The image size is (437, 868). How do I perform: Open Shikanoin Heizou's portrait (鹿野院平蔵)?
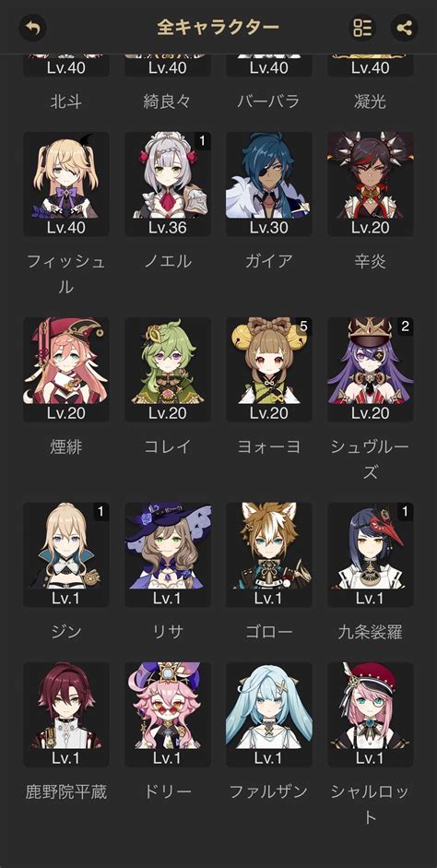tap(65, 715)
